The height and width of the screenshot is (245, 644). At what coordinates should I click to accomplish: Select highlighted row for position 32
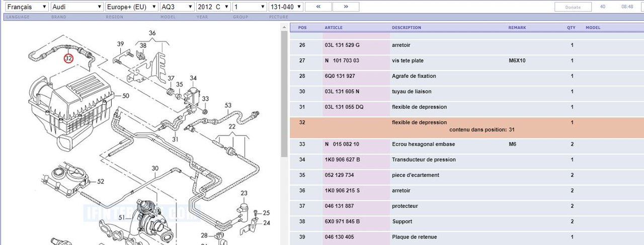coord(466,126)
